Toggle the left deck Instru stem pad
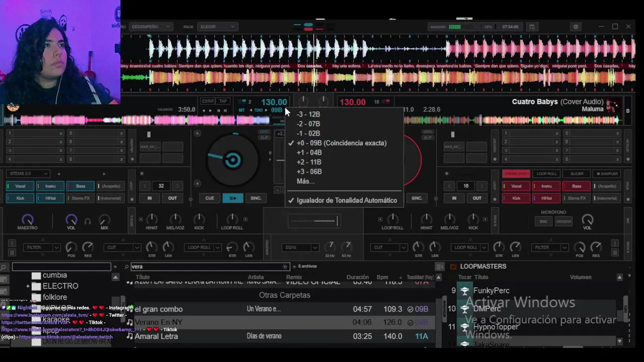Viewport: 644px width, 362px height. (50, 186)
